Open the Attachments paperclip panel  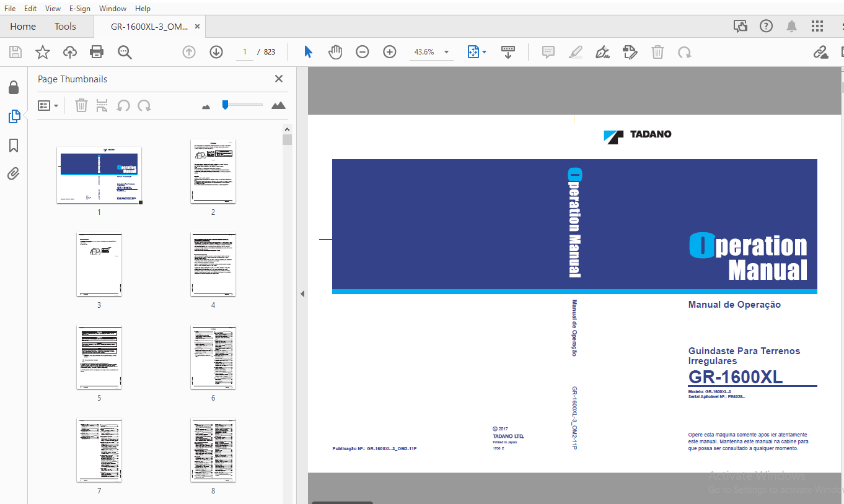(14, 174)
